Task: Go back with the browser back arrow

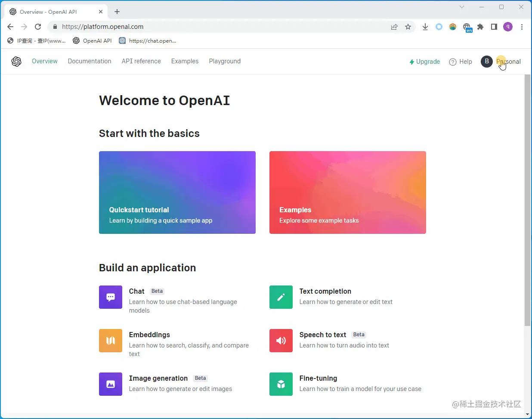Action: 10,27
